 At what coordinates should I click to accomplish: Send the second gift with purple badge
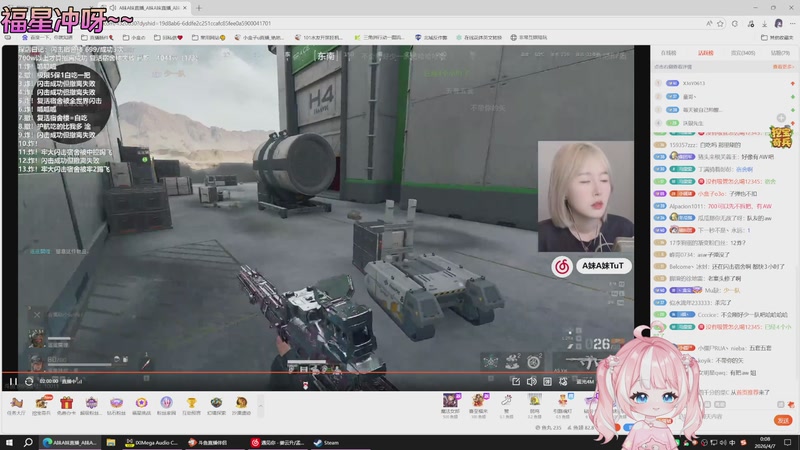(x=479, y=405)
